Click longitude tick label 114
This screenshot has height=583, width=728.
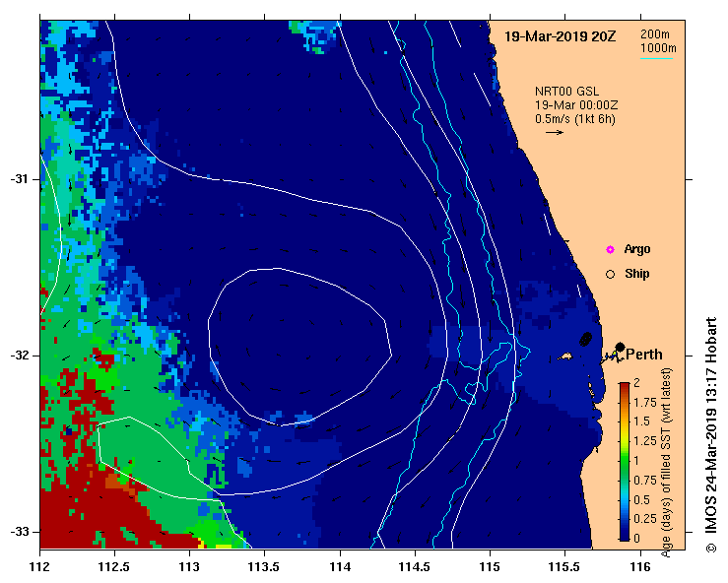coord(340,567)
